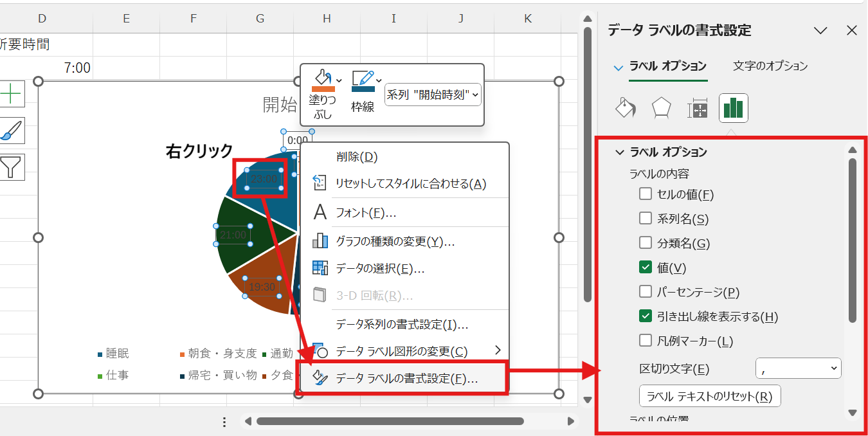Click the horizontal sheet scrollbar
Screen dimensions: 868x436
pyautogui.click(x=390, y=421)
